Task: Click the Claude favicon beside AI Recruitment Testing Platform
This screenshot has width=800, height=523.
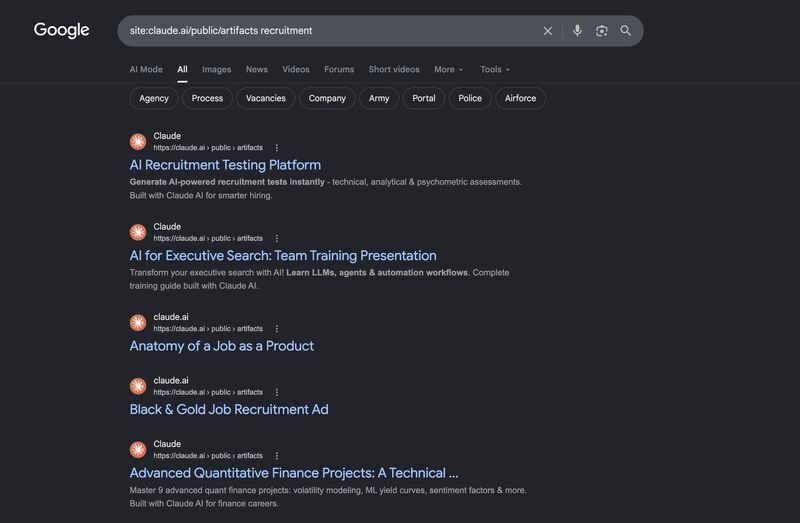Action: tap(138, 141)
